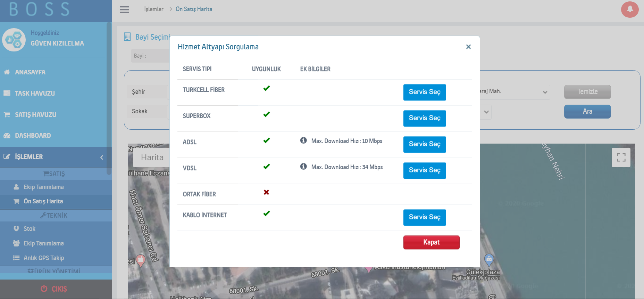Click the EK BİLGİLER column header
The height and width of the screenshot is (299, 644).
(315, 69)
